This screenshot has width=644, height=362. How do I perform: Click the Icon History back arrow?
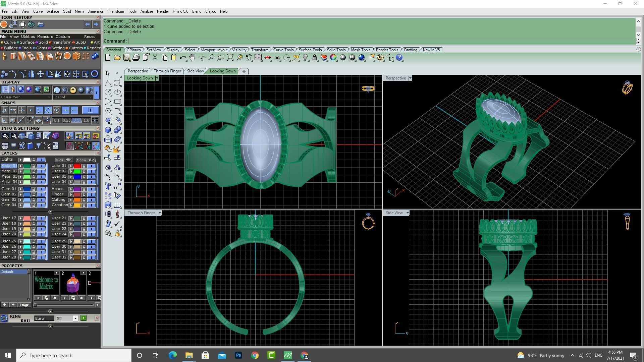(x=87, y=24)
